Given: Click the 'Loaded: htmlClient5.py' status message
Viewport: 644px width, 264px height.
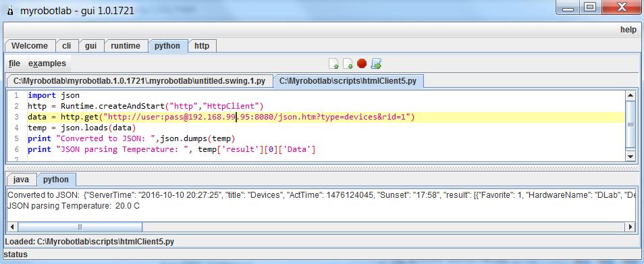Looking at the screenshot, I should (90, 242).
